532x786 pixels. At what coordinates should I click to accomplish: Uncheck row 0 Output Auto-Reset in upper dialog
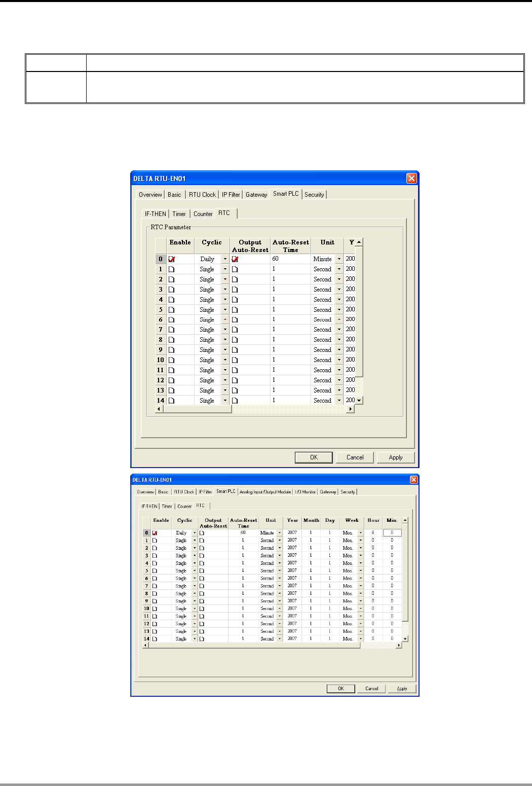point(235,259)
